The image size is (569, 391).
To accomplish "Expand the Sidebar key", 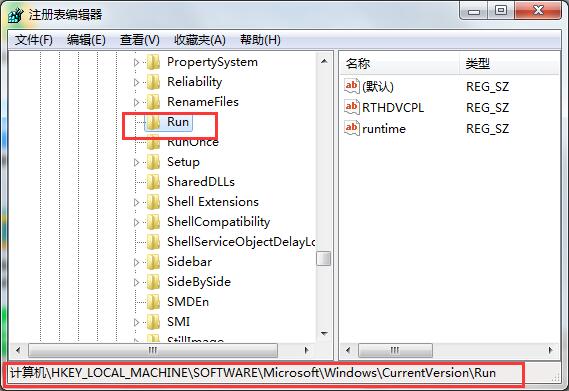I will [x=136, y=262].
